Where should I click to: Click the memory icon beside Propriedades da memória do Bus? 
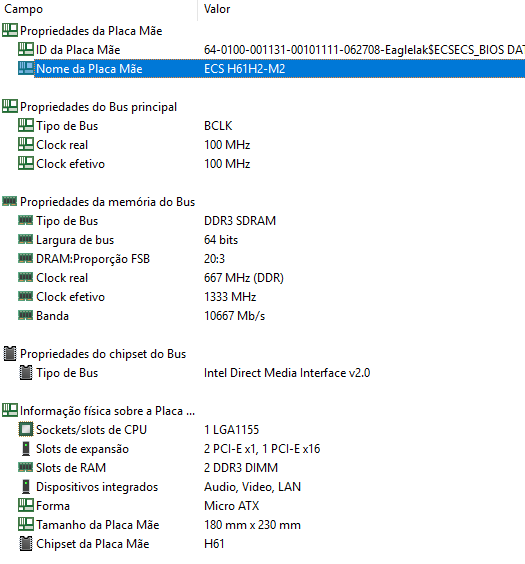(10, 201)
